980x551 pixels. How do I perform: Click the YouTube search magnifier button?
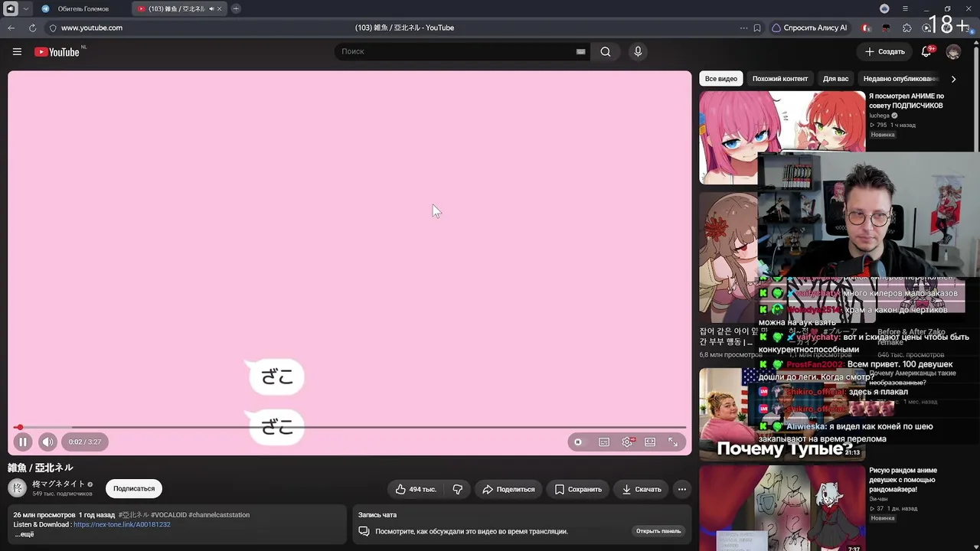[x=606, y=52]
